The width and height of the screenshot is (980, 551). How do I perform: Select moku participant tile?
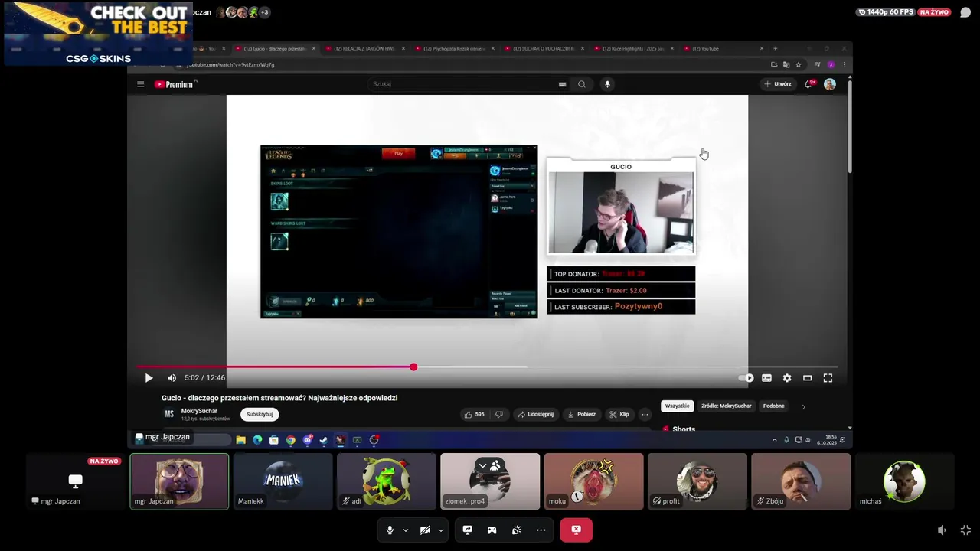coord(593,481)
